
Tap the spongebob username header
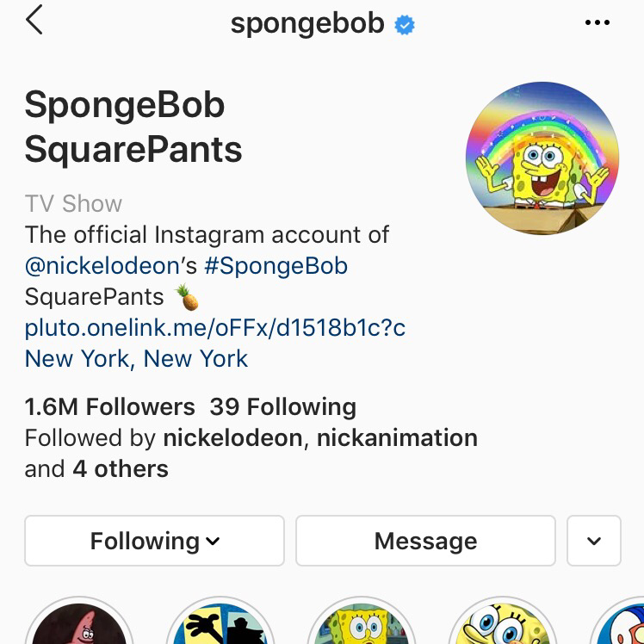pos(307,23)
